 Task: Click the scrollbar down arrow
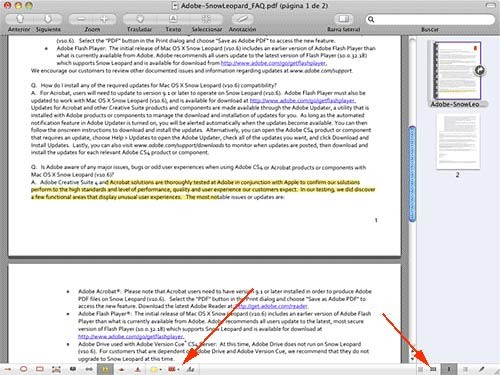413,359
